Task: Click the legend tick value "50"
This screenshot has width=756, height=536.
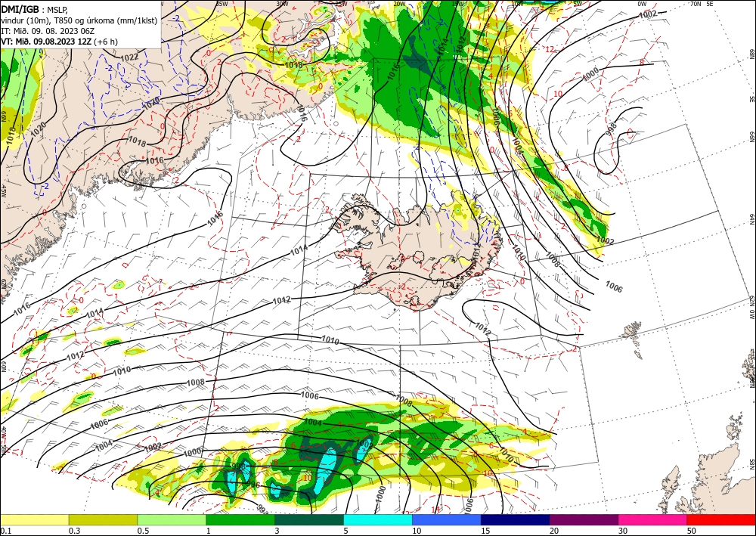Action: (691, 531)
